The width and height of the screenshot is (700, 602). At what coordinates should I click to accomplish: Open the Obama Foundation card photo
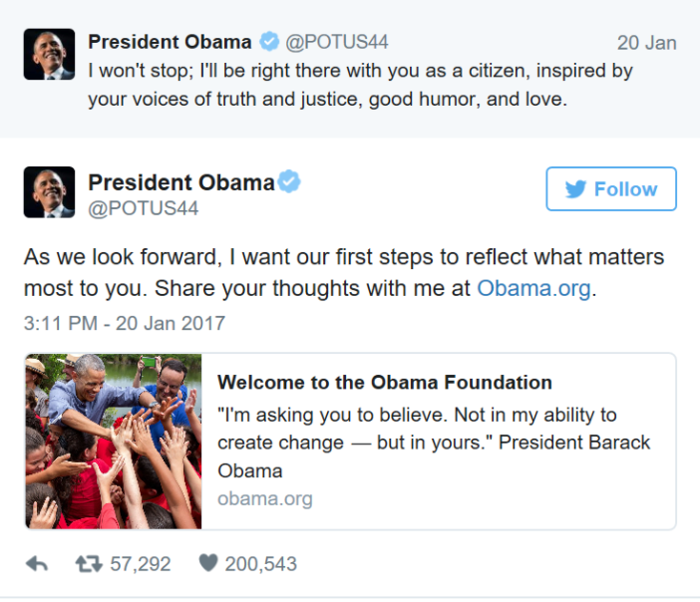114,441
